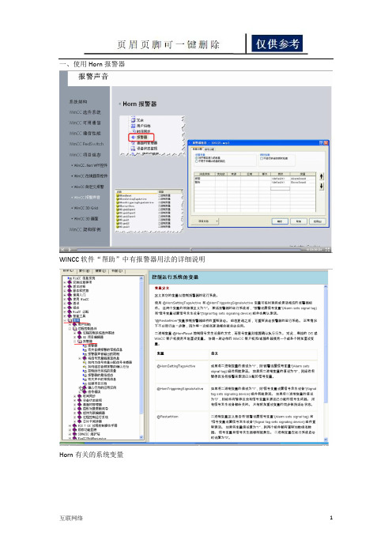Open WinCC RedSwitch in the left sidebar
This screenshot has width=392, height=555.
(86, 144)
